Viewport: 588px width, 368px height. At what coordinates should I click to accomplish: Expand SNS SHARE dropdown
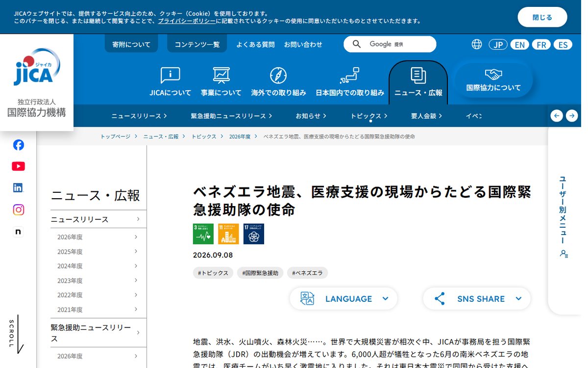pos(477,299)
